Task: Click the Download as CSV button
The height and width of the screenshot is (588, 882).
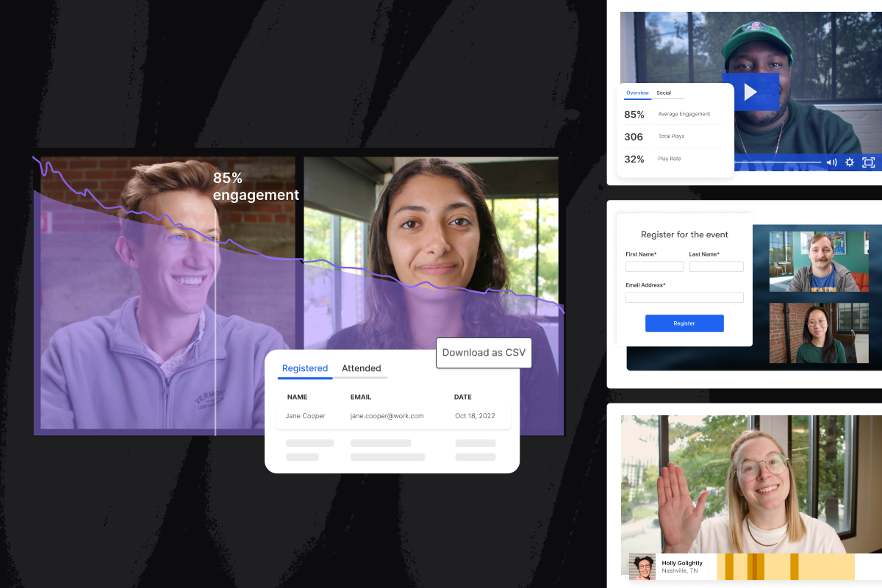Action: coord(484,352)
